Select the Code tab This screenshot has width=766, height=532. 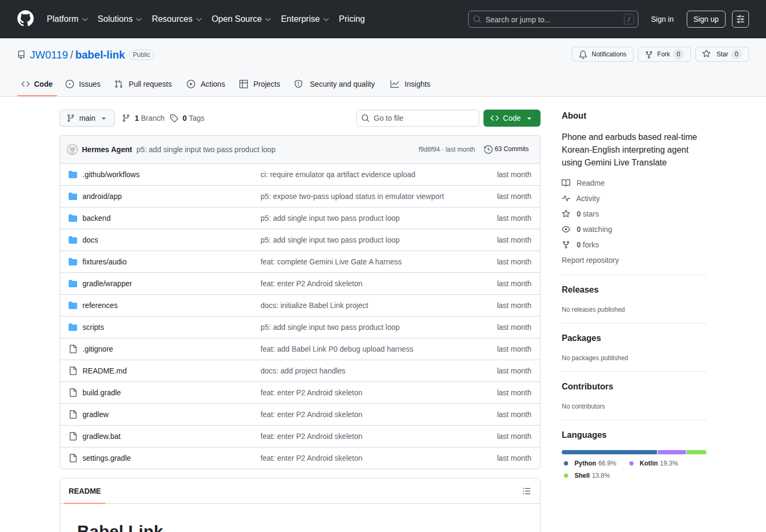coord(37,84)
